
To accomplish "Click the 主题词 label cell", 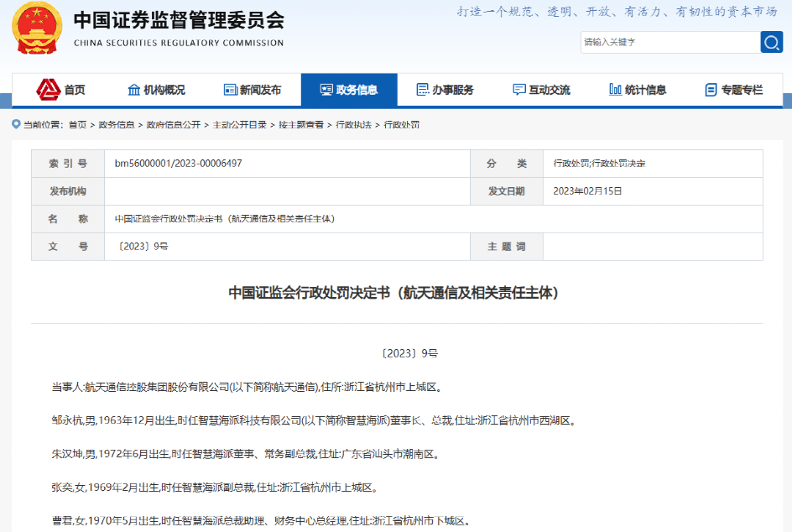I will (x=507, y=247).
